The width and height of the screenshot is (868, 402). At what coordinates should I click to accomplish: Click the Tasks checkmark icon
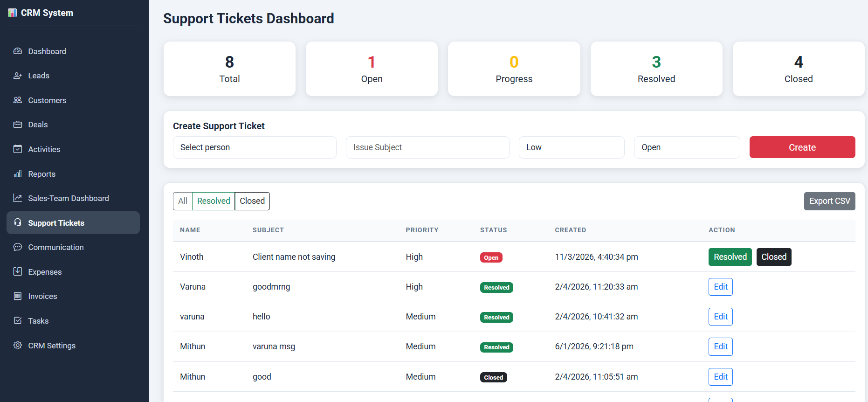click(18, 321)
